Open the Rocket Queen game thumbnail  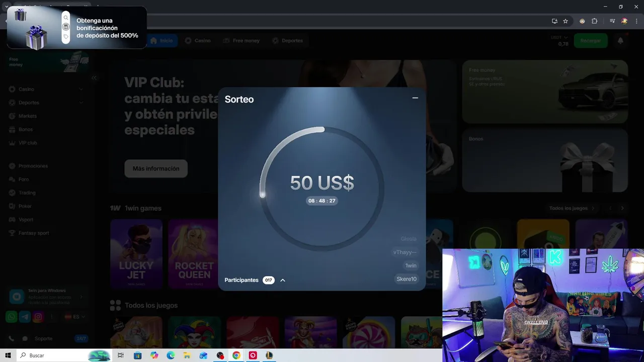click(193, 253)
